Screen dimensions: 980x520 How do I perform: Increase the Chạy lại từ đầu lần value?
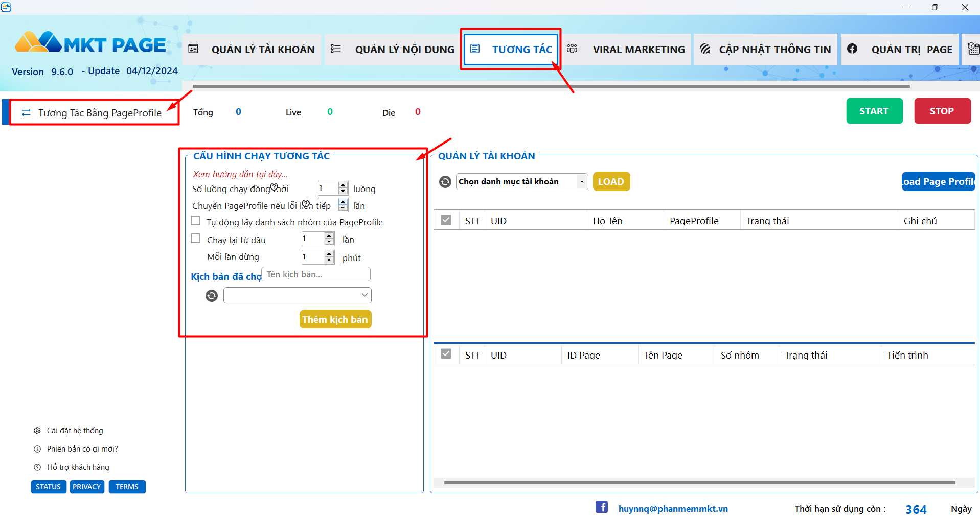coord(329,235)
